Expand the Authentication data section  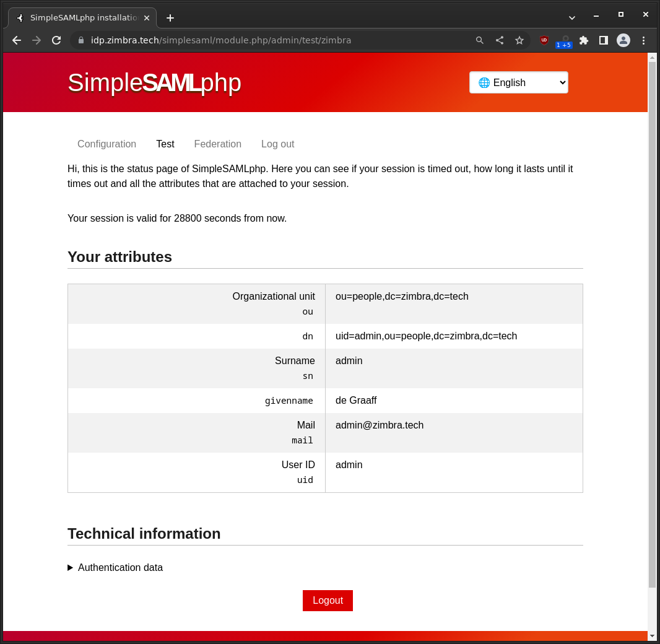(x=115, y=567)
